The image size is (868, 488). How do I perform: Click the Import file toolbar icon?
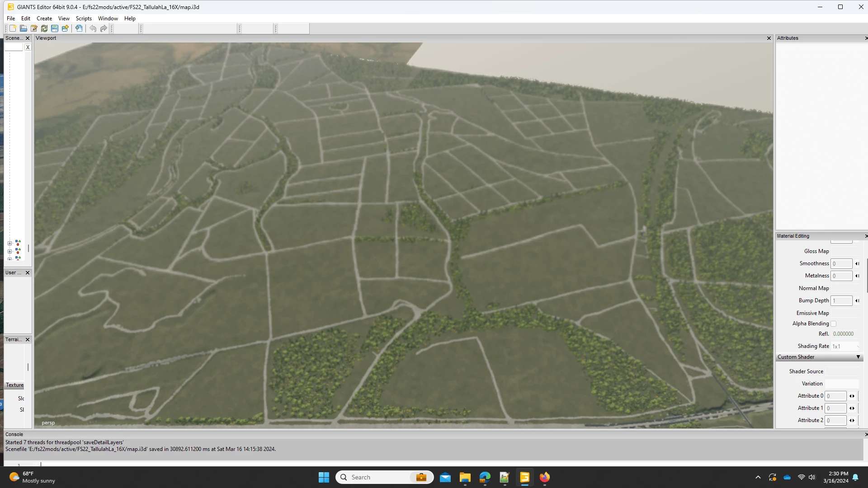pos(79,28)
